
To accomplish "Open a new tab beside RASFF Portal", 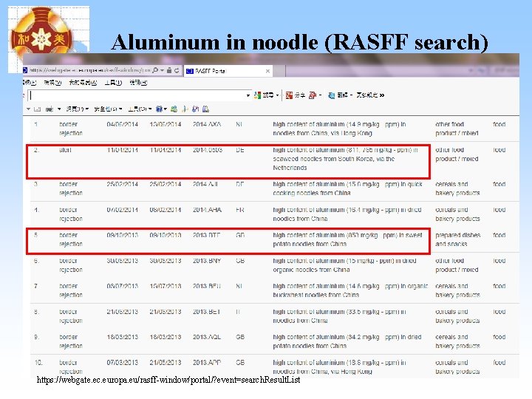I will click(x=279, y=71).
